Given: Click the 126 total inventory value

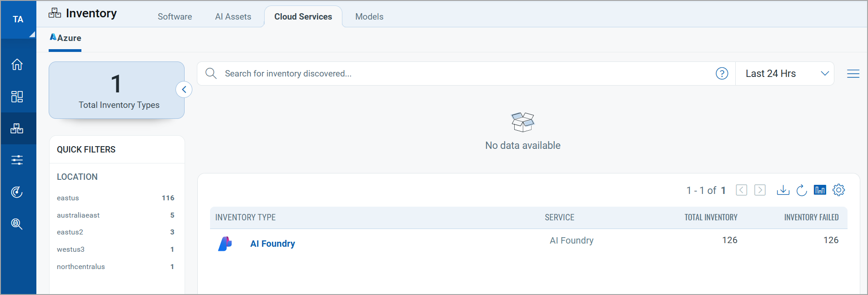Looking at the screenshot, I should pyautogui.click(x=730, y=240).
